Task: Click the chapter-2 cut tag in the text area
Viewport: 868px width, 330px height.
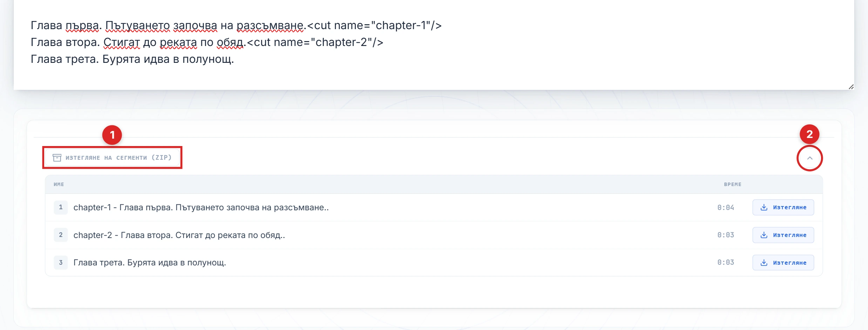Action: (x=315, y=42)
